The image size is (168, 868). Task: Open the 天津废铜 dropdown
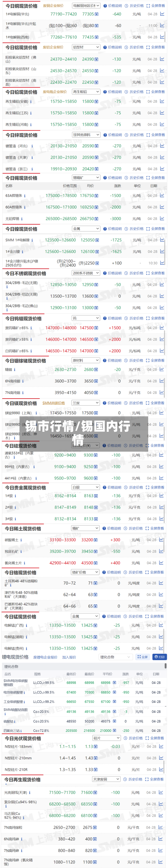click(x=106, y=779)
